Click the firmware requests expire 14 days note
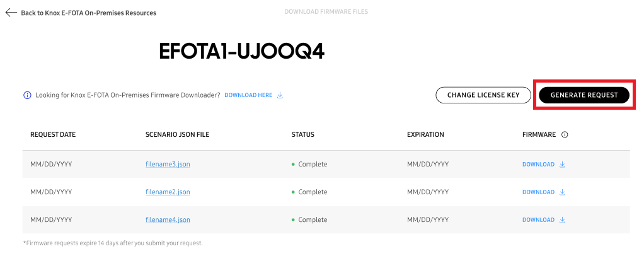The image size is (644, 256). click(113, 243)
